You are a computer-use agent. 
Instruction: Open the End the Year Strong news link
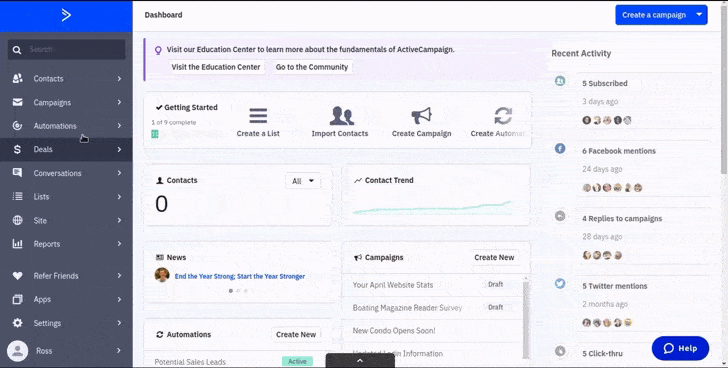(x=240, y=276)
